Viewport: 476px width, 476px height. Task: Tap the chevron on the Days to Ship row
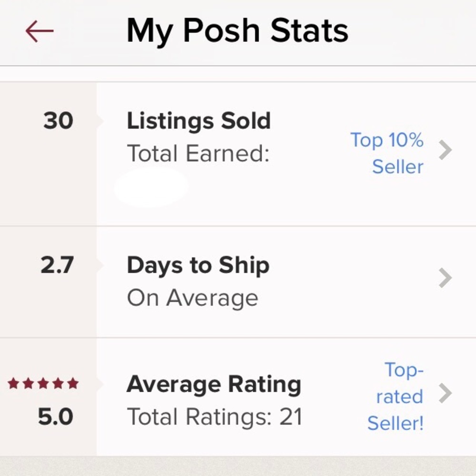(446, 278)
